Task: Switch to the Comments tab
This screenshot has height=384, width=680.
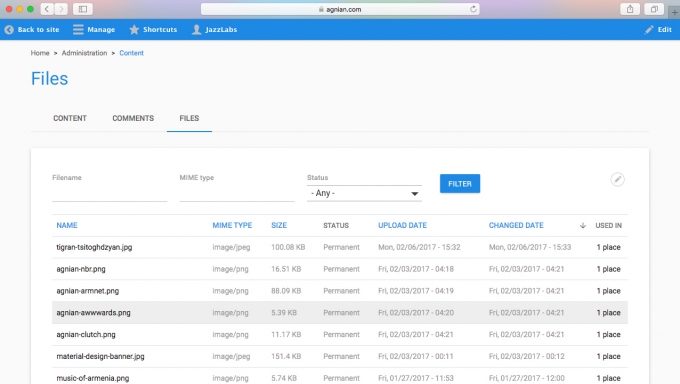Action: coord(133,118)
